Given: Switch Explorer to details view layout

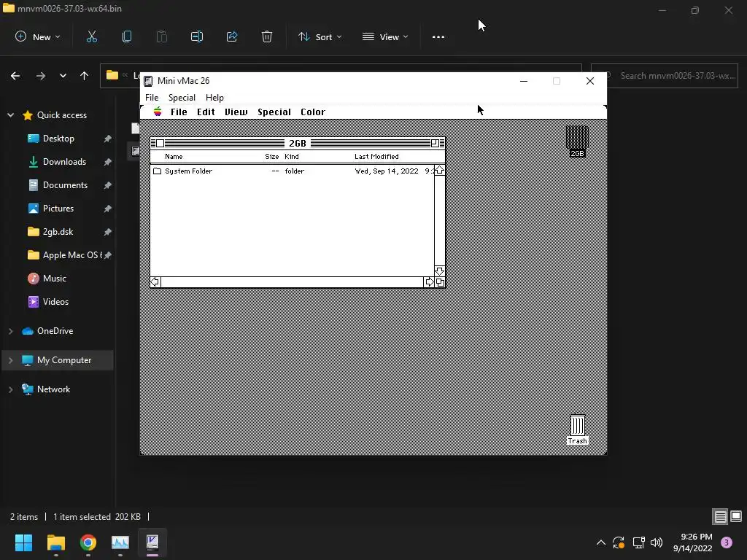Looking at the screenshot, I should point(720,516).
